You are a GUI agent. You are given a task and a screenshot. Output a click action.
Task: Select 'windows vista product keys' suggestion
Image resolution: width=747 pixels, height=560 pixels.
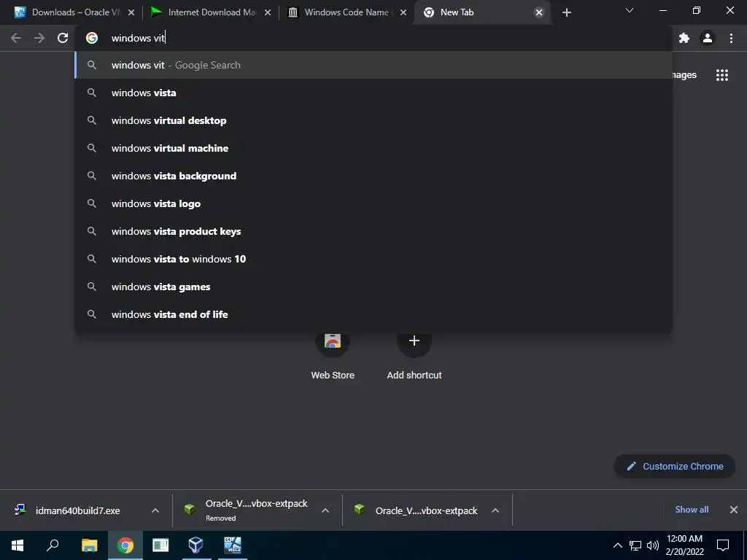tap(373, 231)
